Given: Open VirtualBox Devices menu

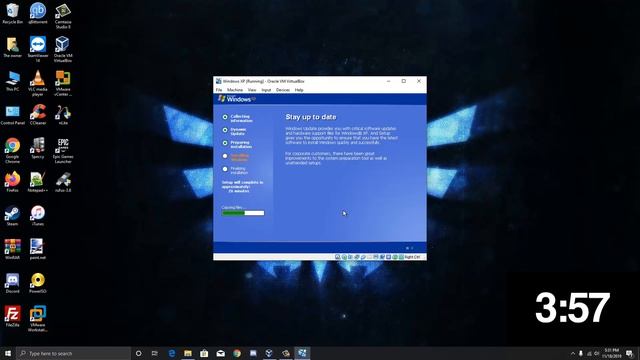Looking at the screenshot, I should (x=283, y=90).
